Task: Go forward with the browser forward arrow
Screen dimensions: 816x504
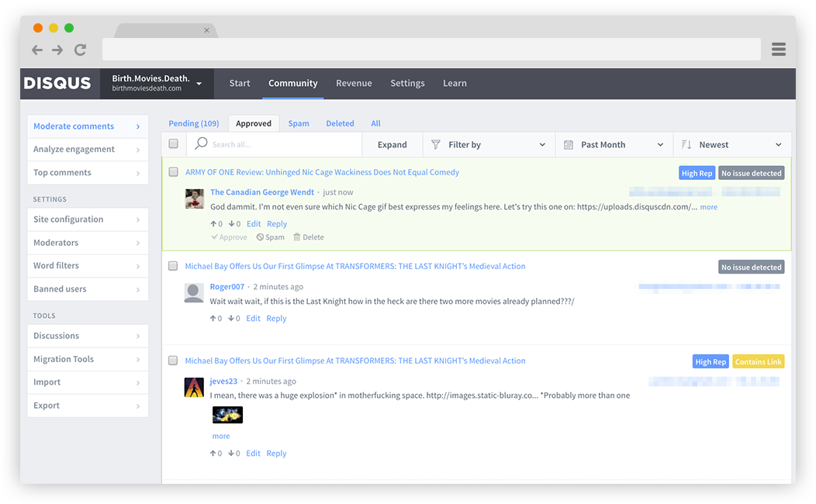Action: pyautogui.click(x=57, y=50)
